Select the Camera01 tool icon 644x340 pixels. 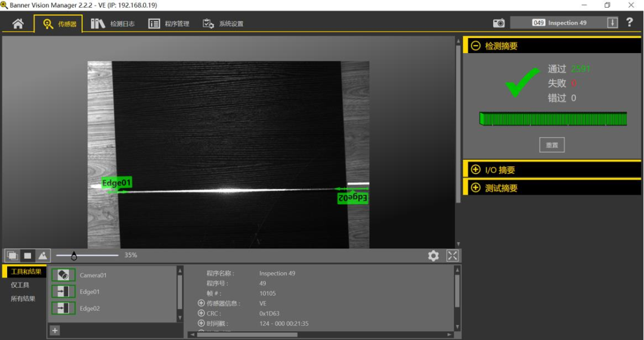coord(63,275)
